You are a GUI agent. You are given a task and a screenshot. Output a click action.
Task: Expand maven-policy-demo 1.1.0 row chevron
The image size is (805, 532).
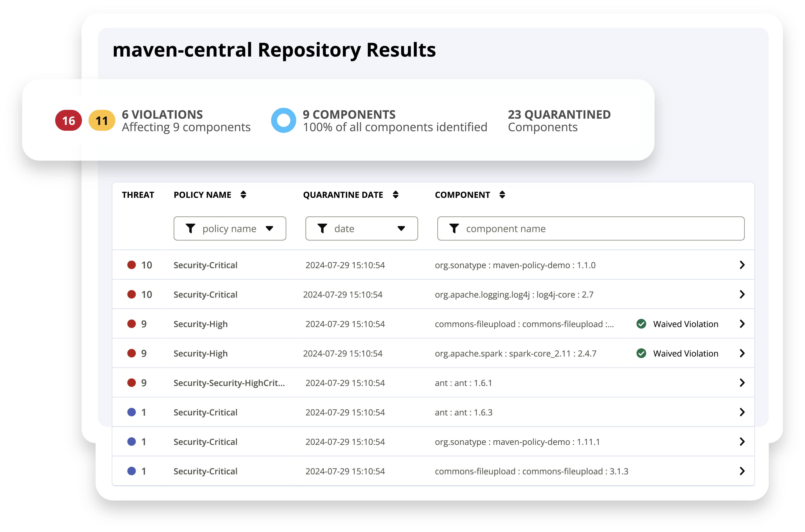pos(742,265)
